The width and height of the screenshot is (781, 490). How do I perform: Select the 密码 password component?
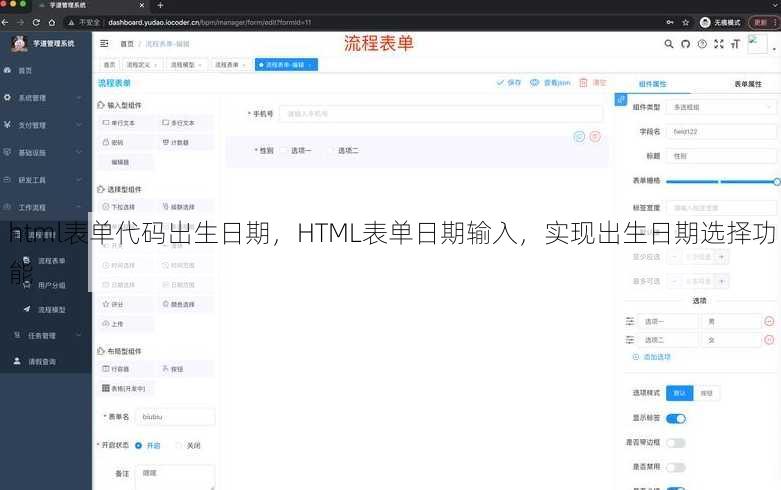[x=126, y=142]
